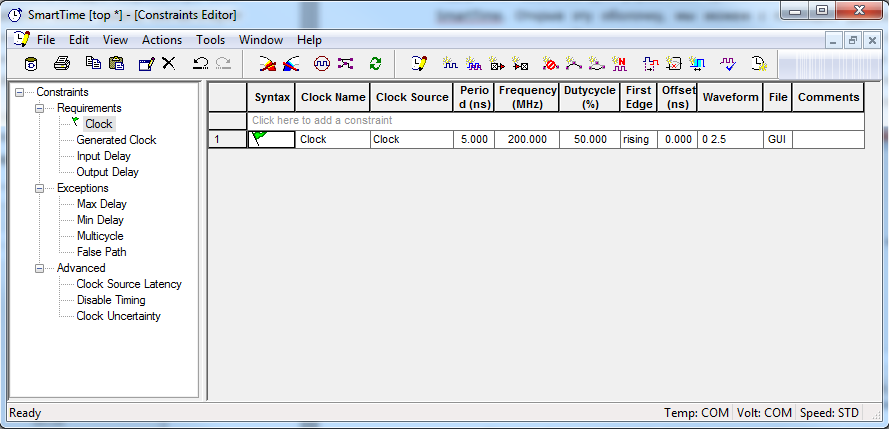Click the Clock Name column header
Screen dimensions: 889x429
[x=333, y=97]
